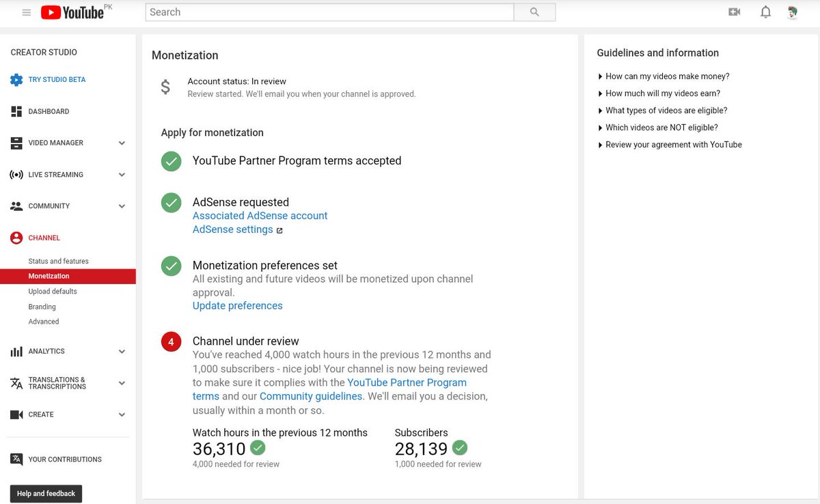Click '1,000 needed for review' text
The image size is (820, 504).
point(438,464)
